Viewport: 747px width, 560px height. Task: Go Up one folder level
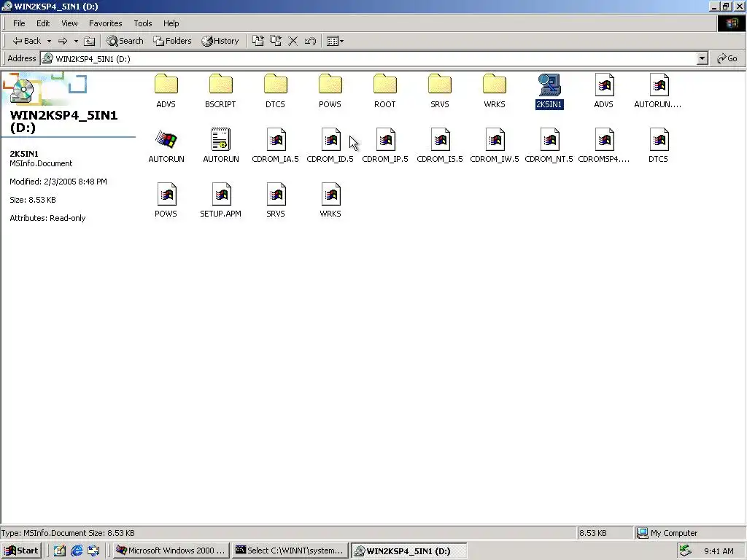point(90,41)
